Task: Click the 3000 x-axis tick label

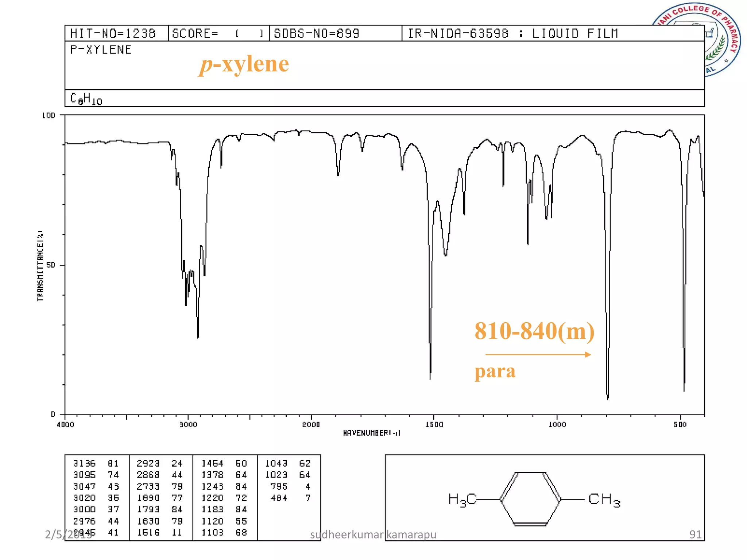Action: tap(188, 424)
